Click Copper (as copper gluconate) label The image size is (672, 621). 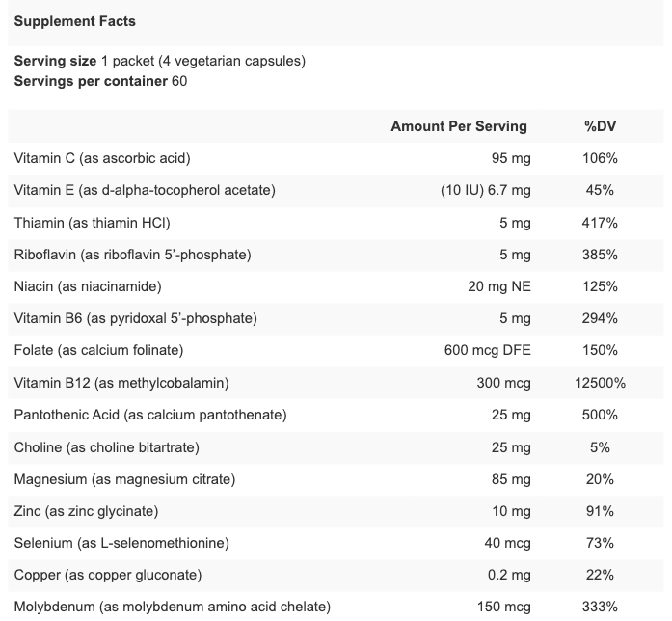pos(108,575)
